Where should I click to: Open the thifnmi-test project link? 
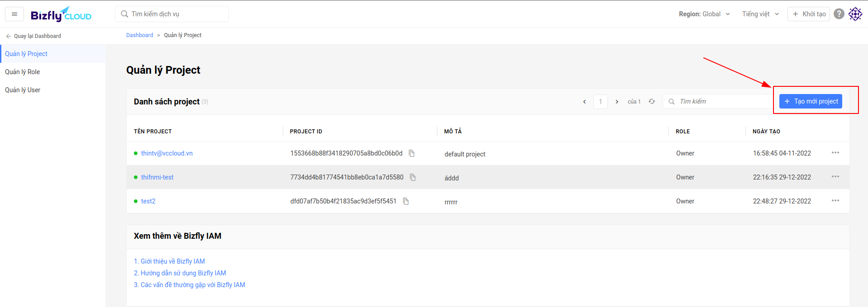tap(157, 177)
